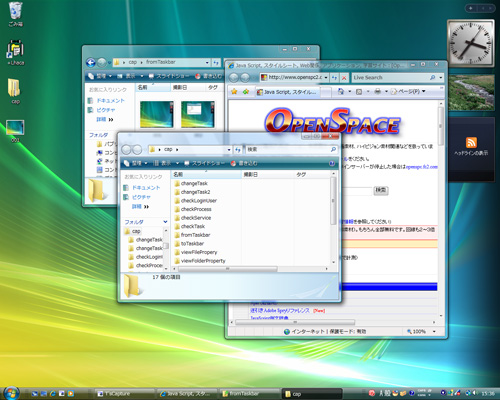
Task: Click the Windows Start orb
Action: click(11, 393)
